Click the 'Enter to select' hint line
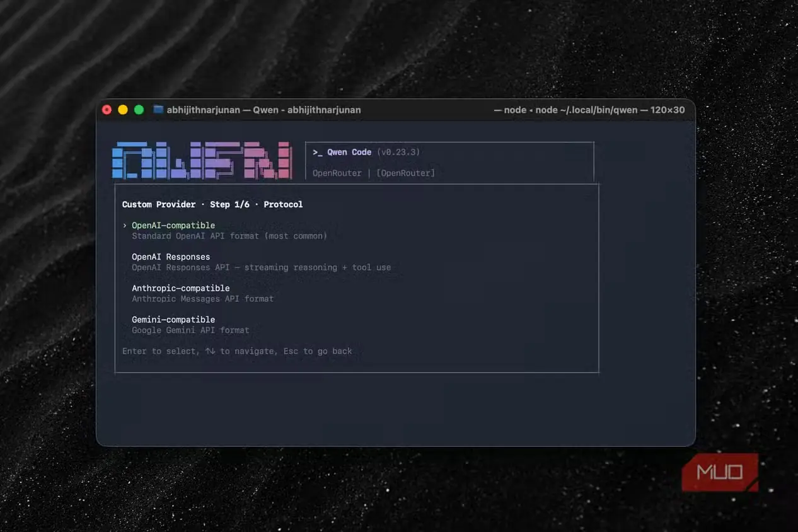Screen dimensions: 798x532 (x=237, y=351)
